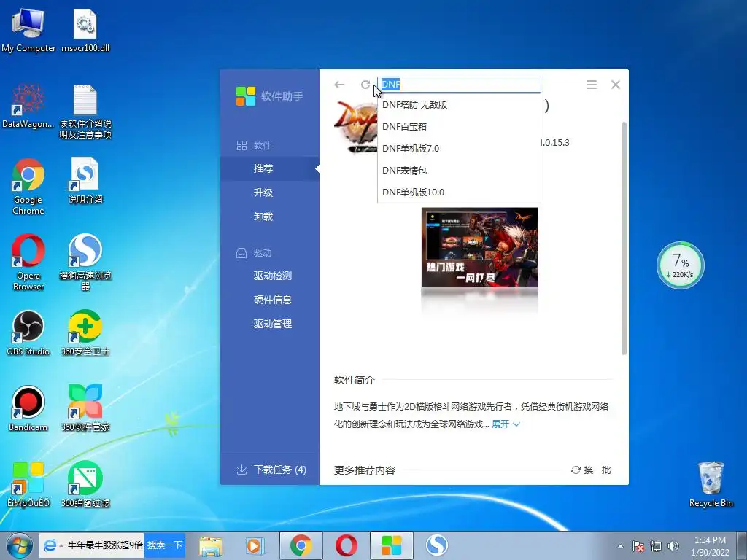The height and width of the screenshot is (560, 747).
Task: Click the 软件助手 taskbar icon
Action: [392, 545]
